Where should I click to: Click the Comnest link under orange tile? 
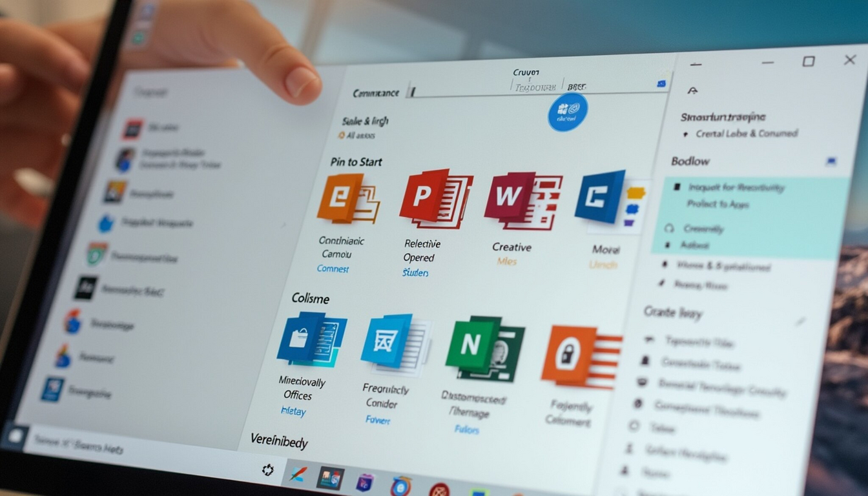(x=333, y=269)
